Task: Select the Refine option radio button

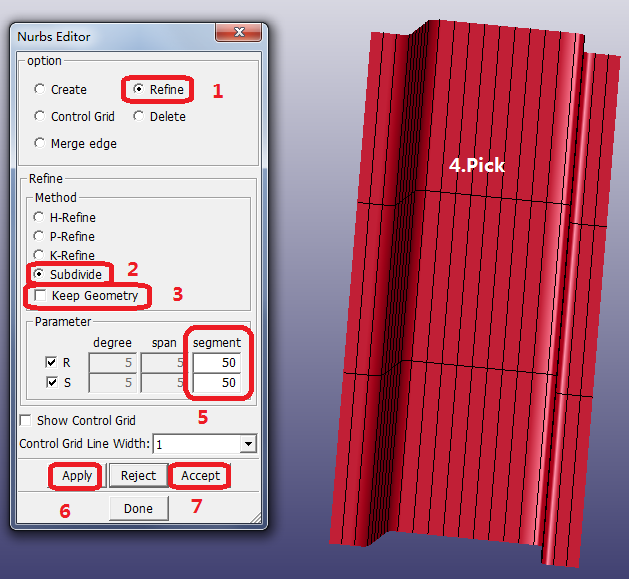Action: (x=139, y=89)
